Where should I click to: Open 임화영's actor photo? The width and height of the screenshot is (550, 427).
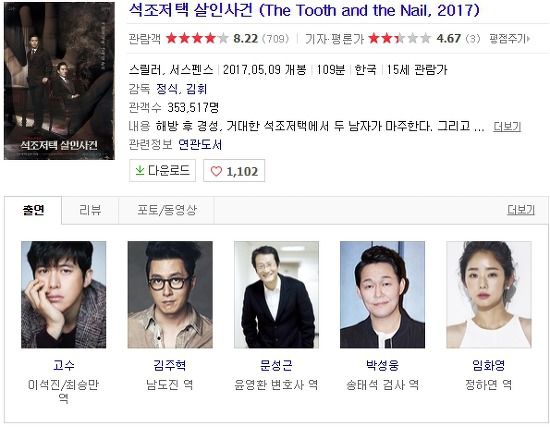pos(489,294)
